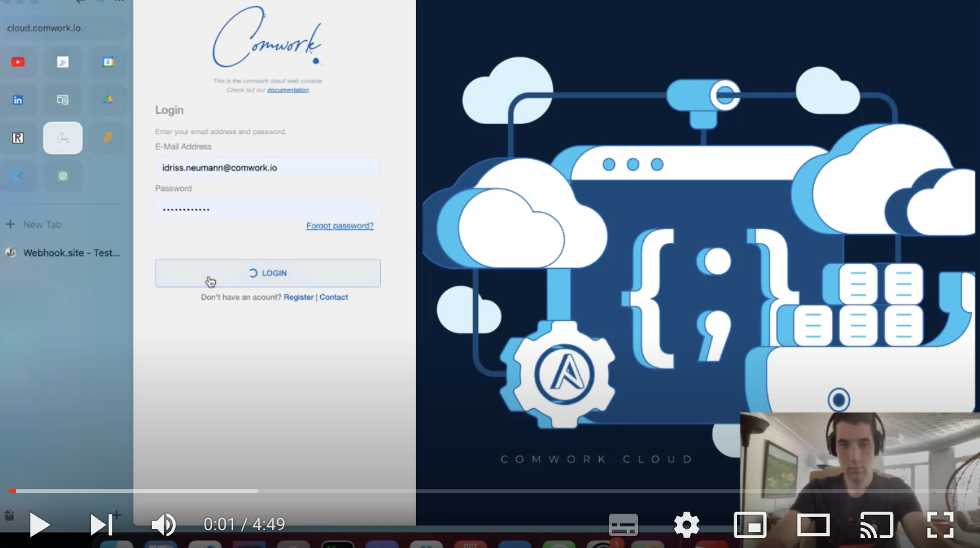Screen dimensions: 980x548
Task: Click the LOGIN button
Action: click(x=267, y=273)
